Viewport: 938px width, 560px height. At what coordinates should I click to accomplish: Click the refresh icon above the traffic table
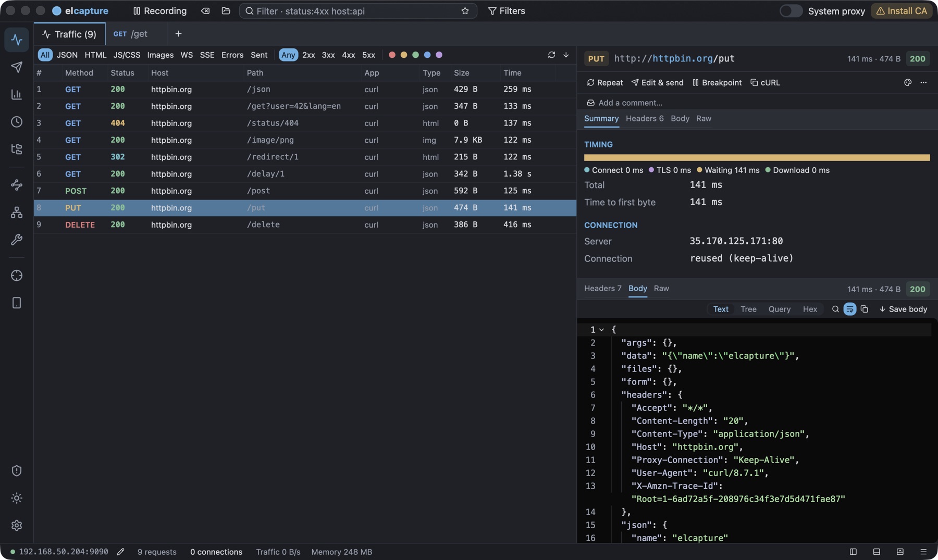coord(551,55)
